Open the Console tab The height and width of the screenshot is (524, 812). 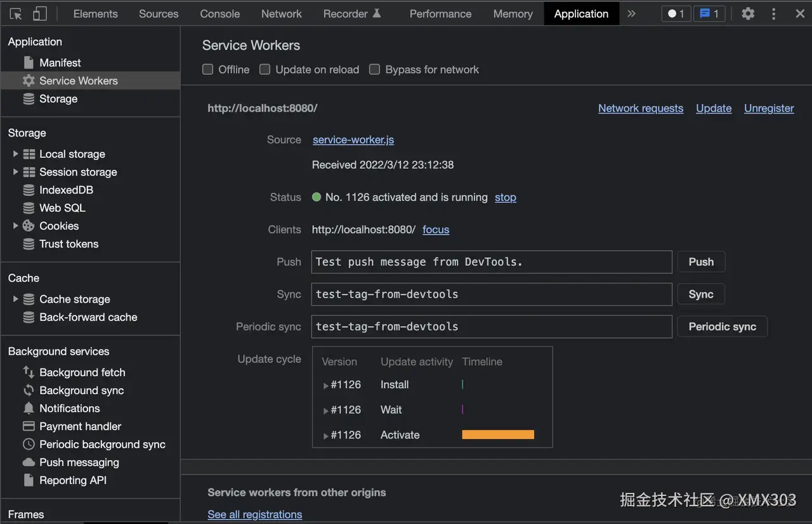tap(220, 13)
